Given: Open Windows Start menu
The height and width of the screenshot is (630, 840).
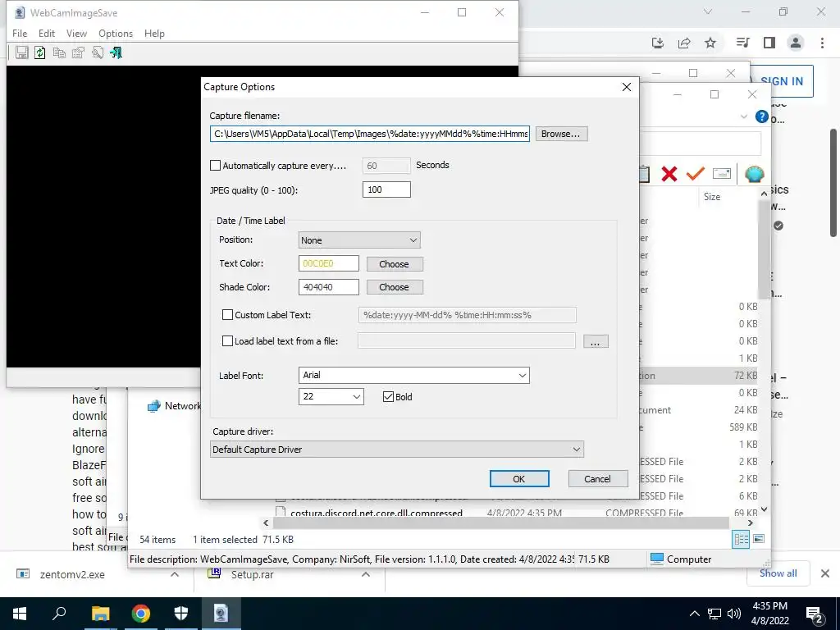Looking at the screenshot, I should coord(20,614).
